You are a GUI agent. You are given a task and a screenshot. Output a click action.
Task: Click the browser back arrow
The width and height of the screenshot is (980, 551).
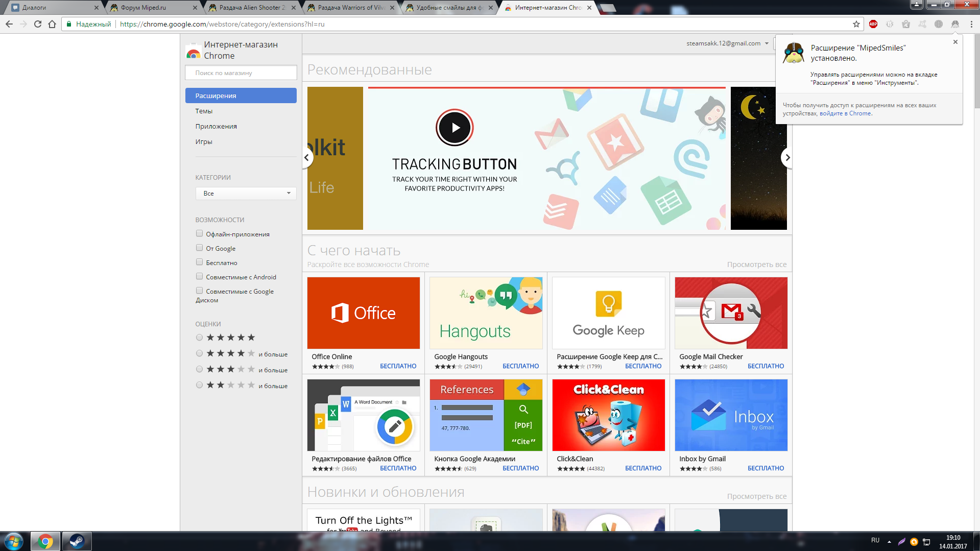[9, 24]
